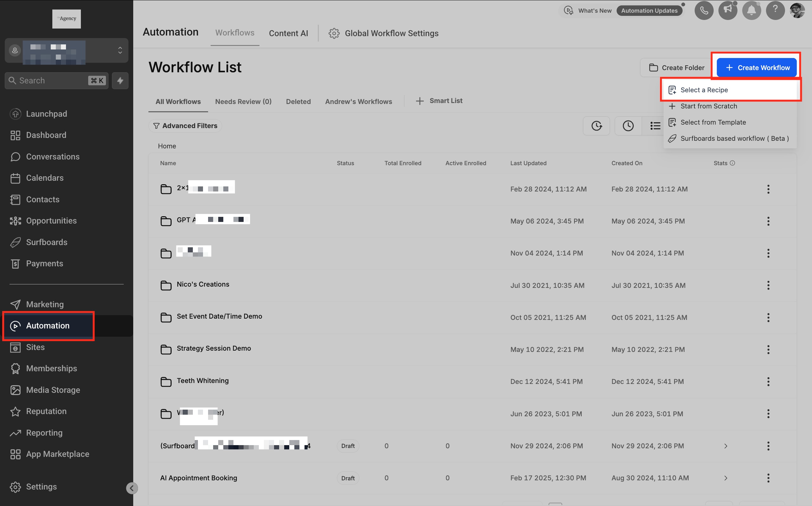This screenshot has height=506, width=812.
Task: Open three-dot menu for Nico's Creations
Action: click(x=768, y=285)
